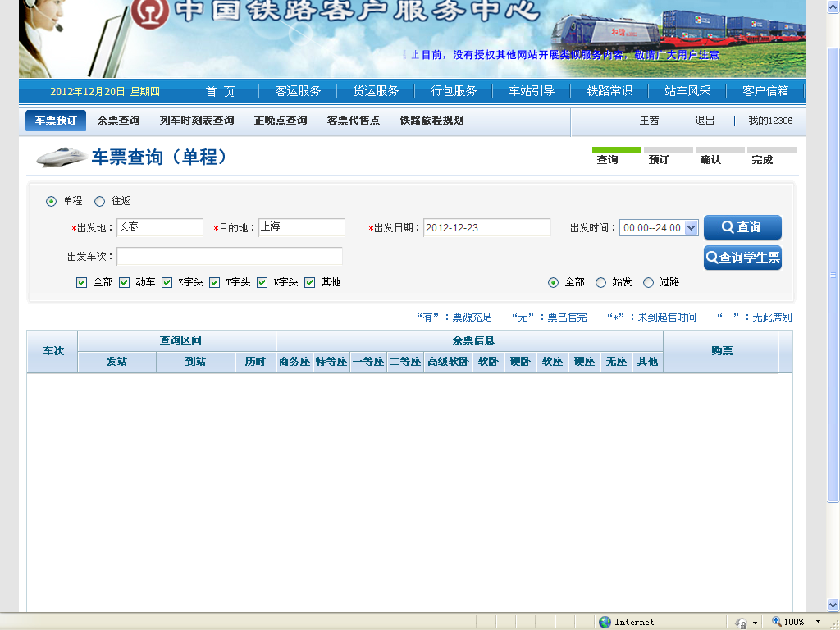Click the 无座 column header
The height and width of the screenshot is (630, 840).
click(x=617, y=362)
